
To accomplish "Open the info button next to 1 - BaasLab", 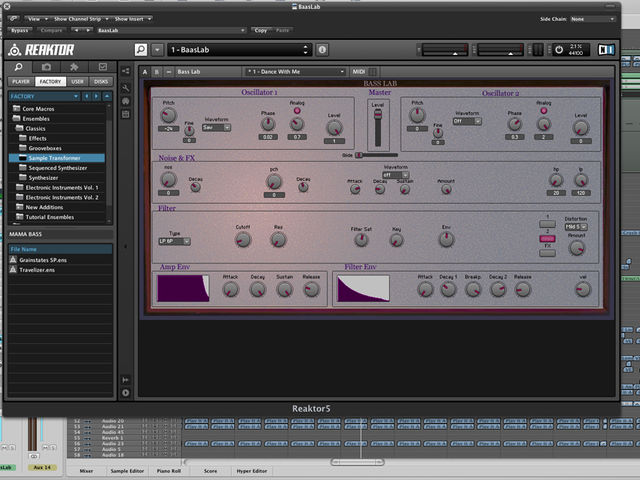I will coord(322,50).
